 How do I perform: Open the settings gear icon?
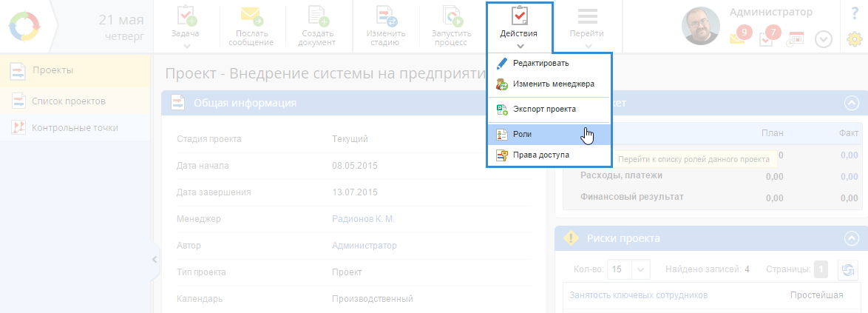point(854,38)
